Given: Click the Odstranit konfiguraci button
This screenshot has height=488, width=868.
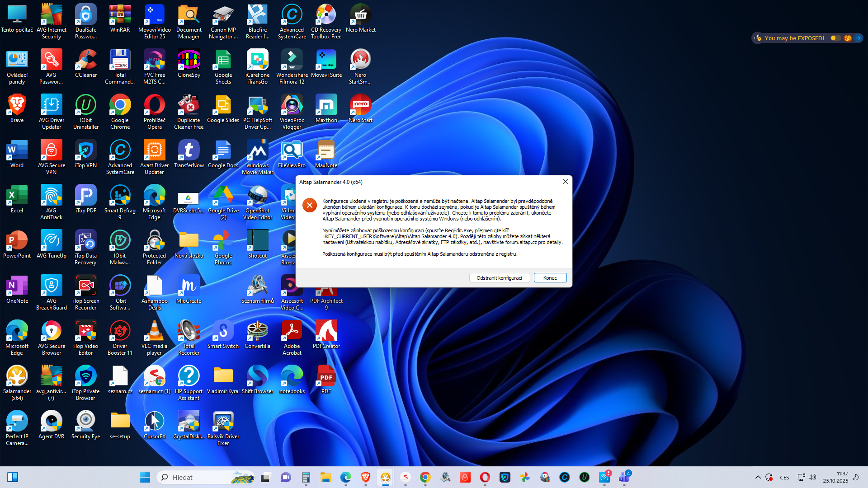Looking at the screenshot, I should pyautogui.click(x=499, y=278).
